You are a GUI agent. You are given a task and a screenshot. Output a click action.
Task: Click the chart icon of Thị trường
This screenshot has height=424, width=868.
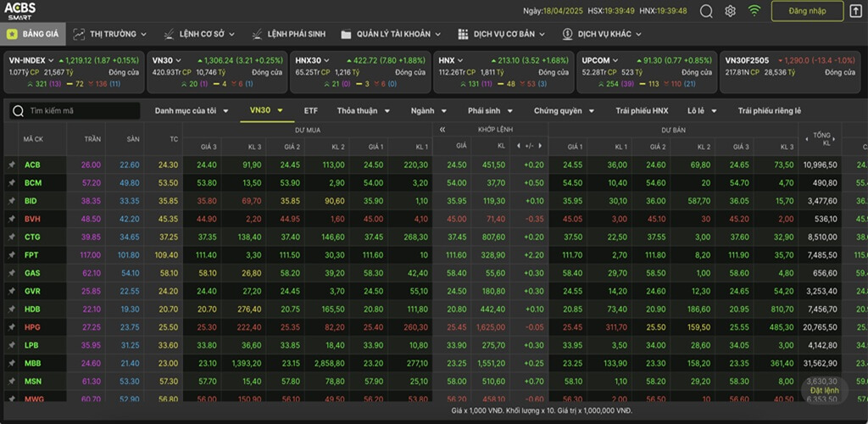coord(79,34)
